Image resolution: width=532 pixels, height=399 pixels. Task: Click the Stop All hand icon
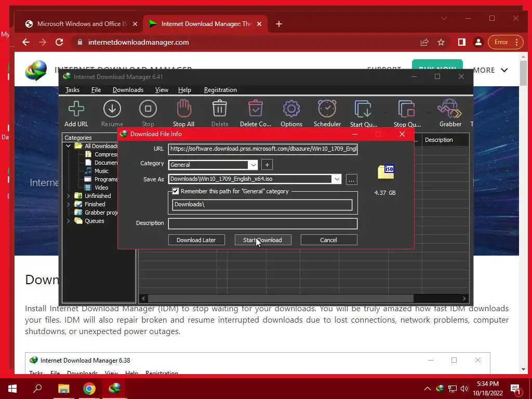pos(184,109)
